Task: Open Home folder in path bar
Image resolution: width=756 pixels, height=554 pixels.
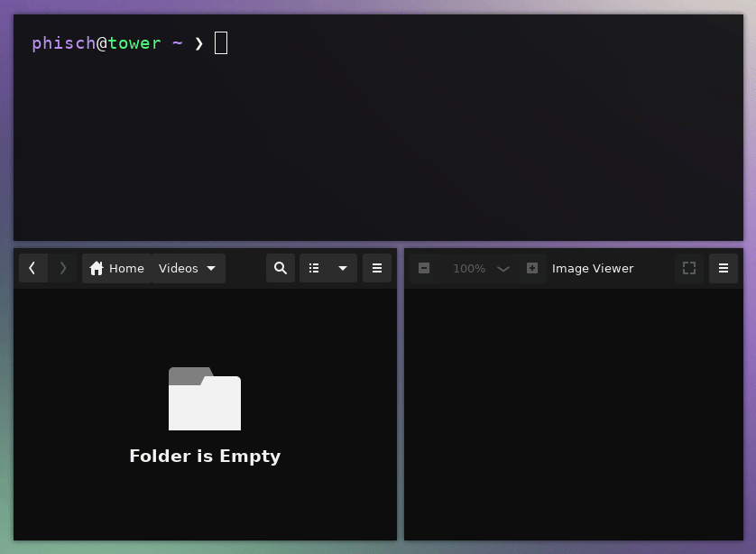Action: 116,268
